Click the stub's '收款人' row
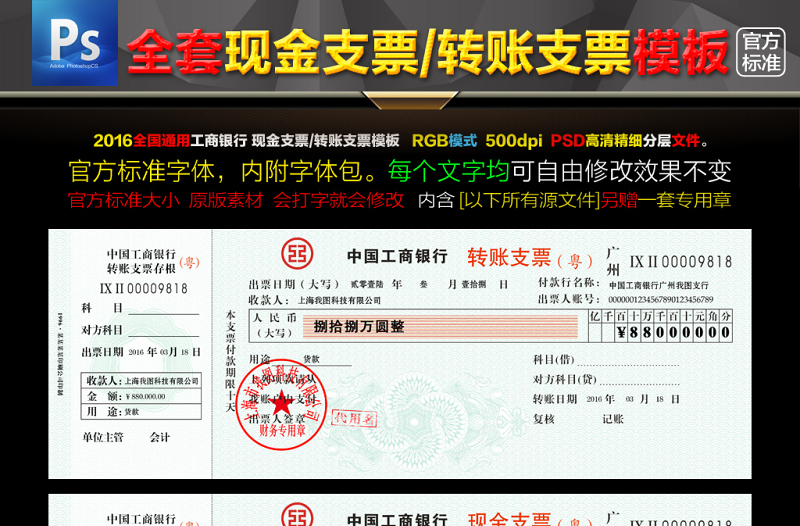This screenshot has width=800, height=526. pos(141,381)
